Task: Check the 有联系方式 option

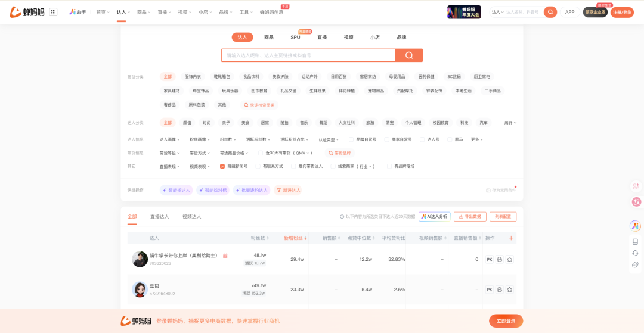Action: (x=258, y=166)
